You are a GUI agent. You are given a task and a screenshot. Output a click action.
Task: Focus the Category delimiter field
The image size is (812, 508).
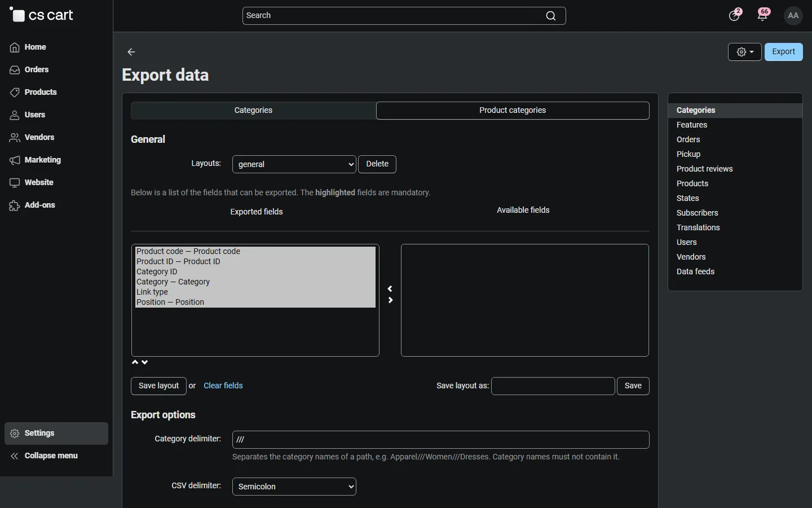(441, 440)
